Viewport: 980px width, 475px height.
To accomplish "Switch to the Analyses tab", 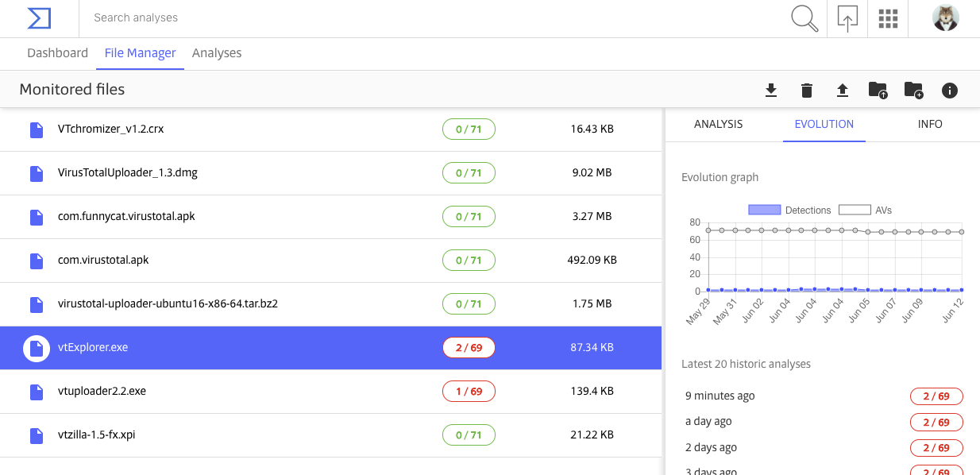I will (217, 53).
